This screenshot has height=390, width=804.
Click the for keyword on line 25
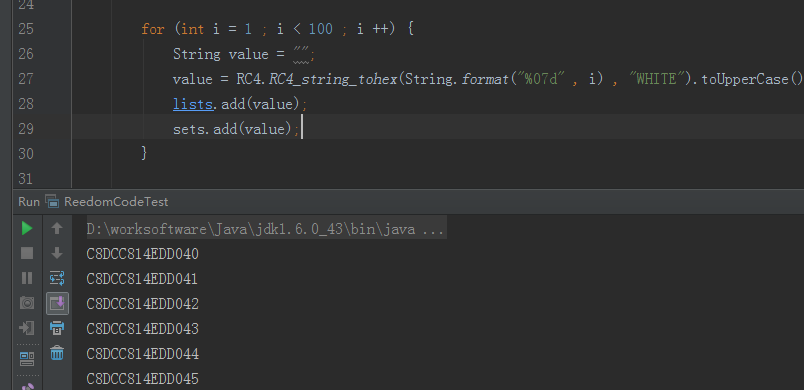coord(153,29)
